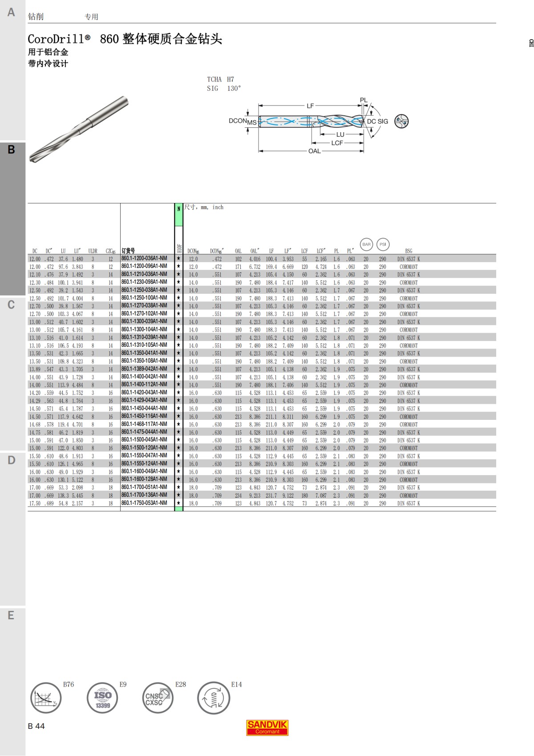Click the CoroDrill 860 page title

tap(125, 39)
